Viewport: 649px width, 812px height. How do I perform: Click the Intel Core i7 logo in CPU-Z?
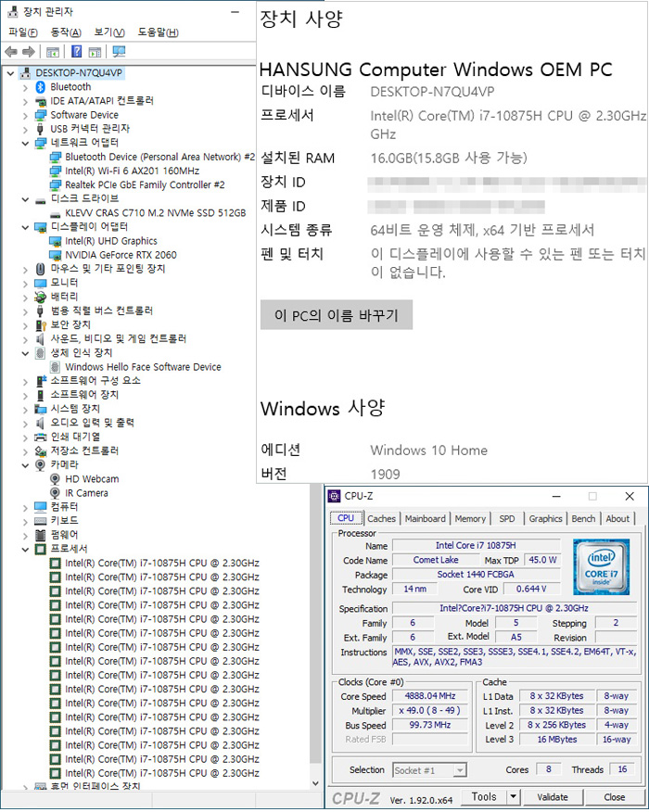[x=602, y=566]
